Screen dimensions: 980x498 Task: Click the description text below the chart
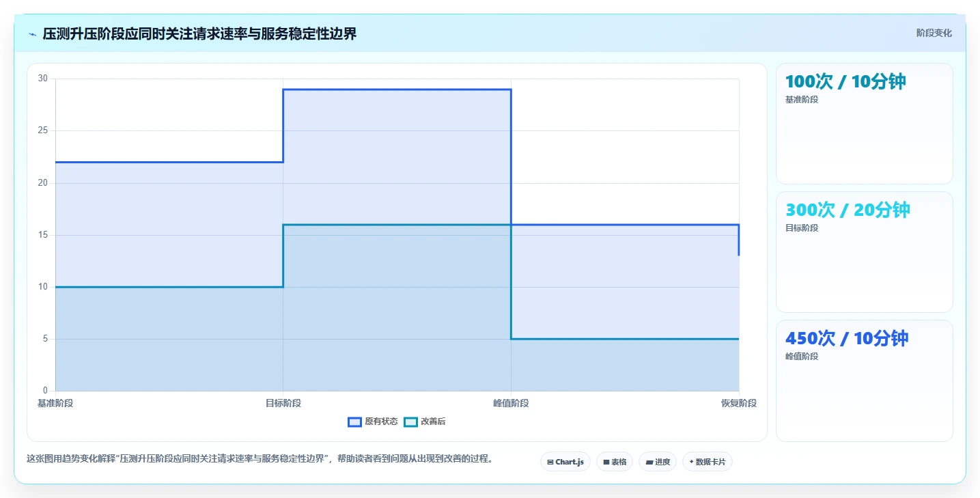tap(260, 458)
